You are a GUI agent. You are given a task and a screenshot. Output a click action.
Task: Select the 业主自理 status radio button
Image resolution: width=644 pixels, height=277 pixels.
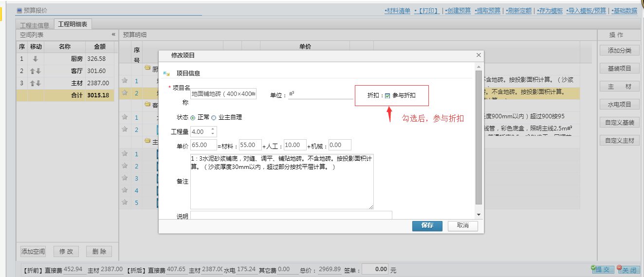(x=214, y=118)
